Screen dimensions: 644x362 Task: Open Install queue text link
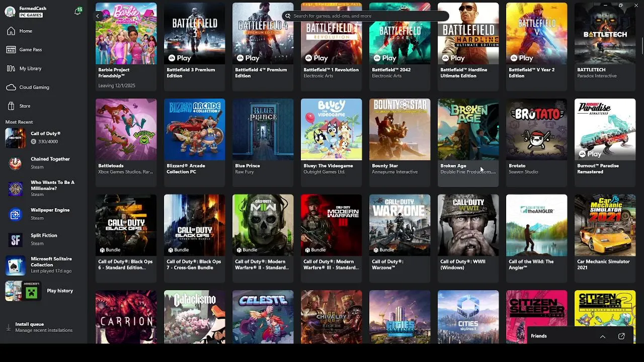(x=29, y=324)
